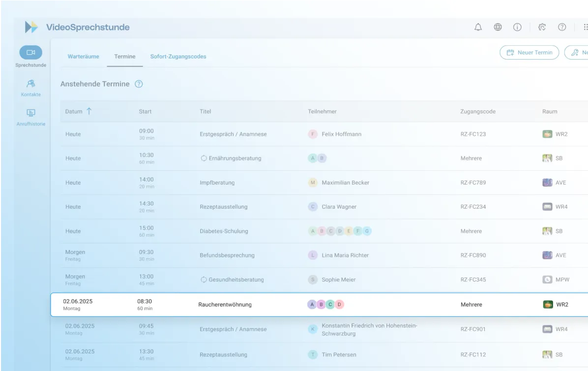
Task: Click WR2 room icon in Raucherentwöhnung row
Action: pyautogui.click(x=548, y=305)
